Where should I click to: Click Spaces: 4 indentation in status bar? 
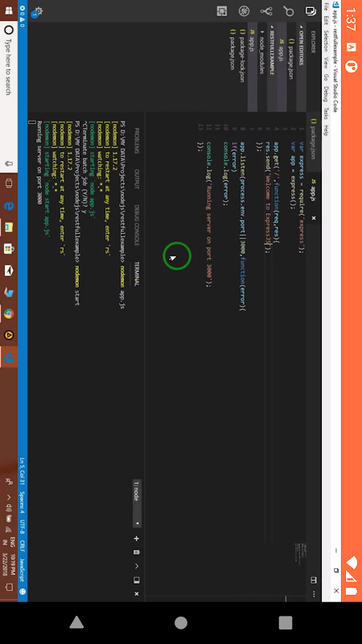coord(23,504)
